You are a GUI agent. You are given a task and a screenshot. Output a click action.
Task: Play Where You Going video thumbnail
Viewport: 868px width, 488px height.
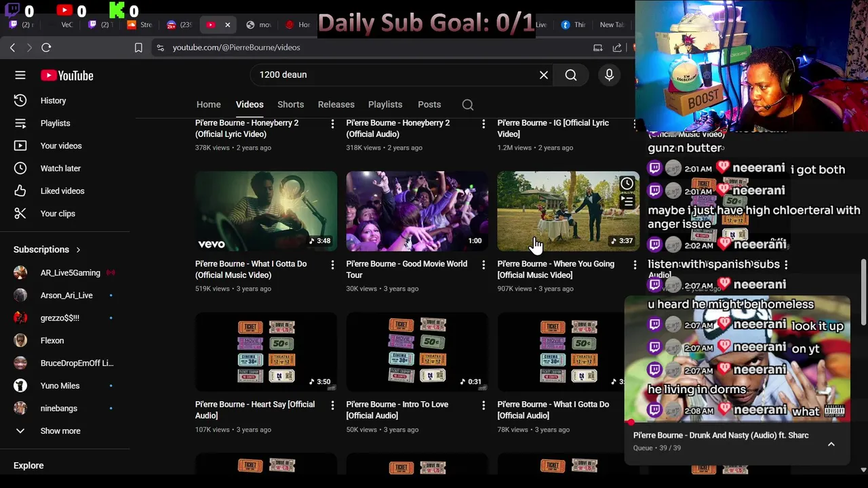click(568, 211)
